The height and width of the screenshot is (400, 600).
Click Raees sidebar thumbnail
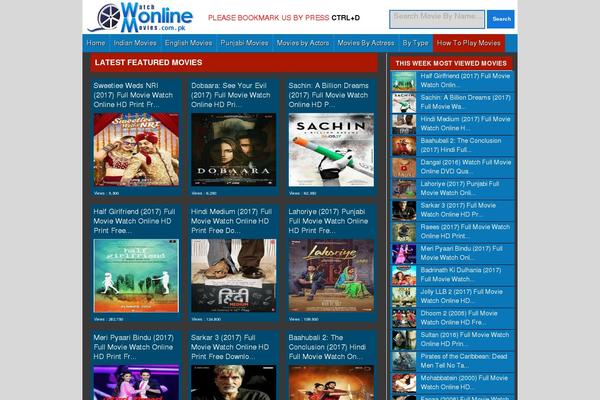point(404,232)
